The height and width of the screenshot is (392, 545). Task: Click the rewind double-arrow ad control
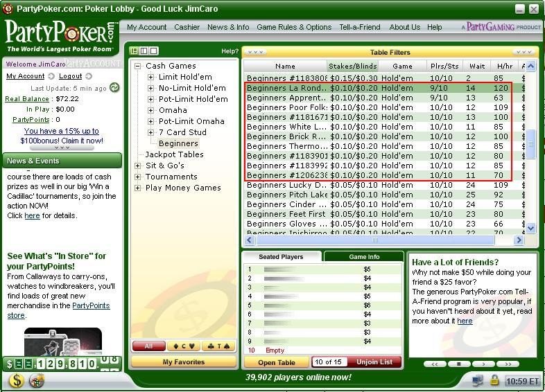435,364
